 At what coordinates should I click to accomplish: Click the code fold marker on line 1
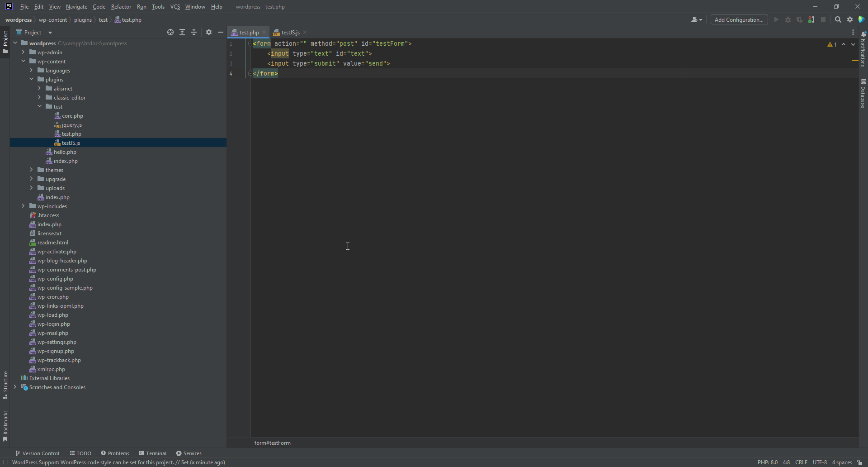pyautogui.click(x=250, y=43)
